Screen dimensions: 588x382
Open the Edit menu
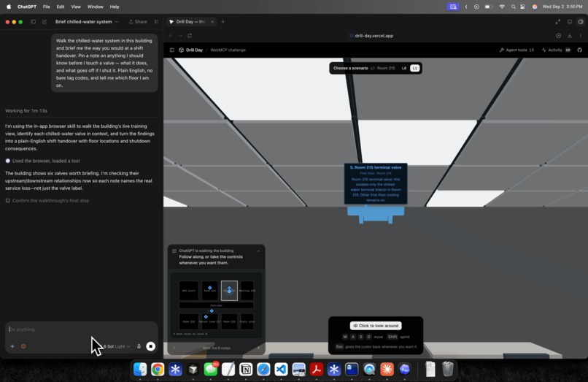(61, 7)
